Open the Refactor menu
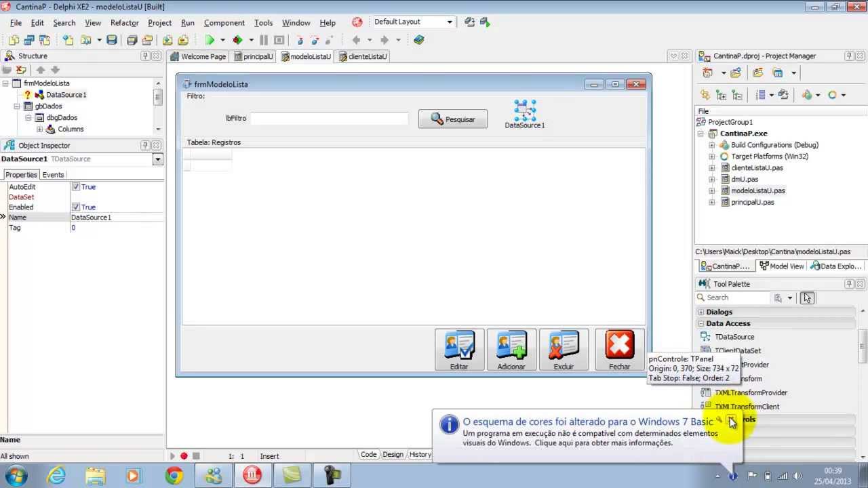Image resolution: width=868 pixels, height=488 pixels. point(124,22)
